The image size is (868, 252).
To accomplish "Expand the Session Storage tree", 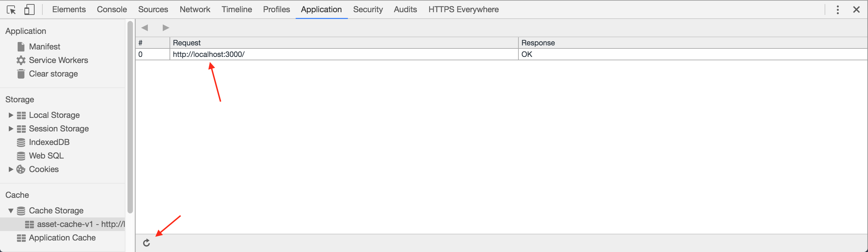I will click(x=11, y=129).
